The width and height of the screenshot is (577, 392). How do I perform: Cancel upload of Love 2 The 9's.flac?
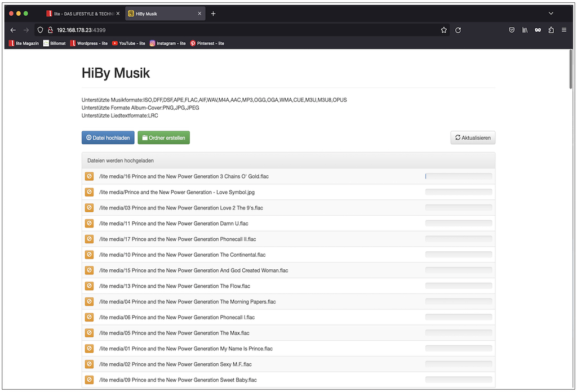(89, 208)
